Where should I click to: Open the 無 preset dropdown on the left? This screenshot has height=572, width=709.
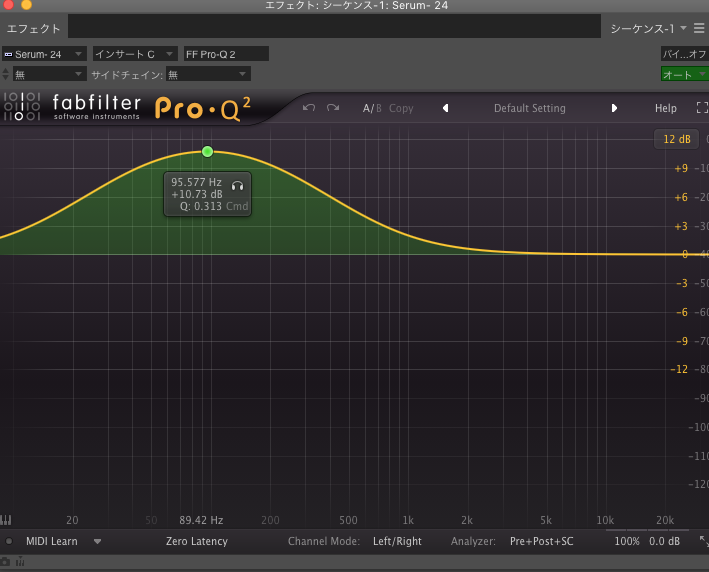(49, 74)
